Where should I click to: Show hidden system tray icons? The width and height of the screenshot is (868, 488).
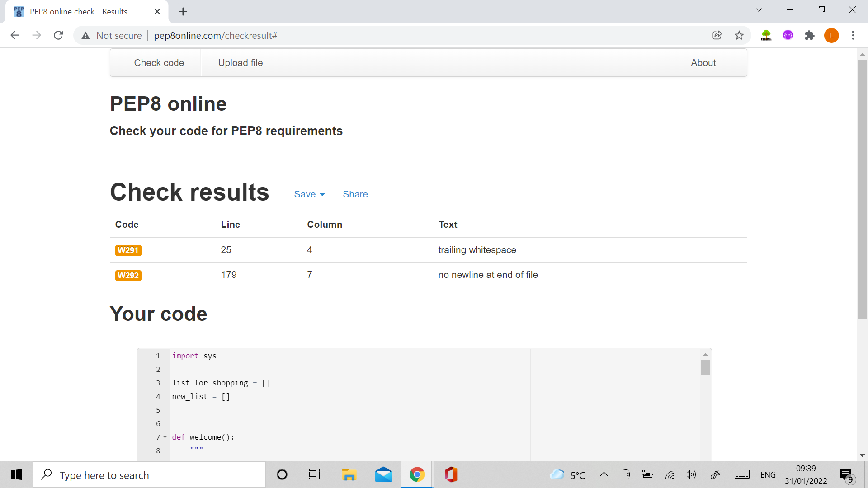point(604,474)
